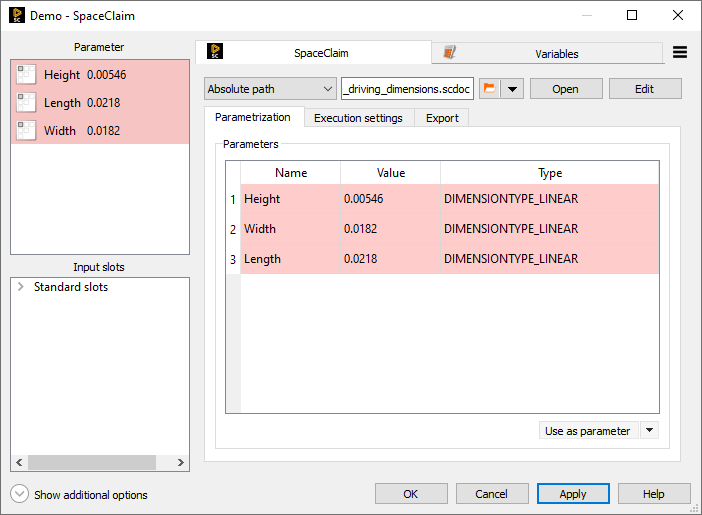Select row header 2 in the parameters table
This screenshot has width=702, height=515.
(233, 229)
